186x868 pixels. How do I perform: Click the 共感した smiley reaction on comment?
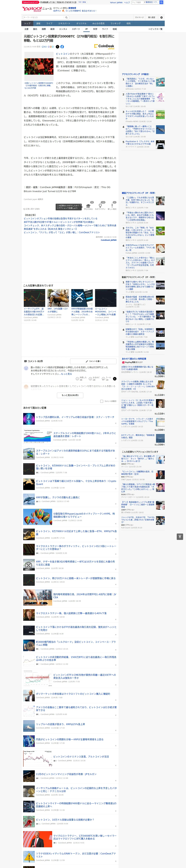coord(77,378)
